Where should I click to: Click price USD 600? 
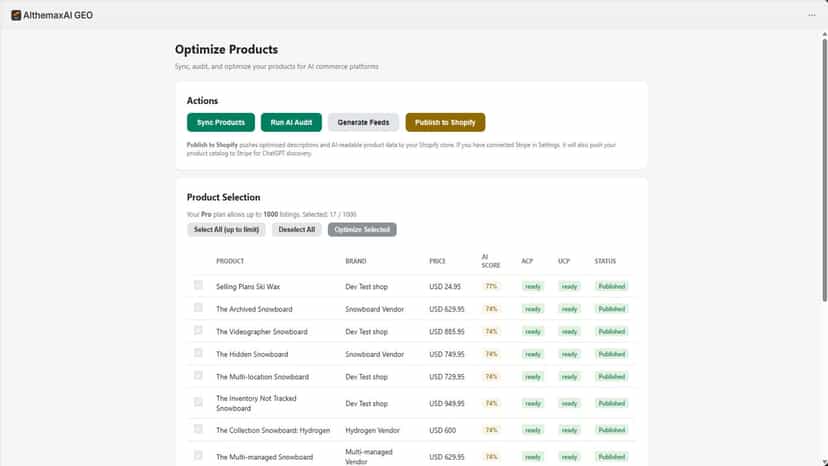443,430
